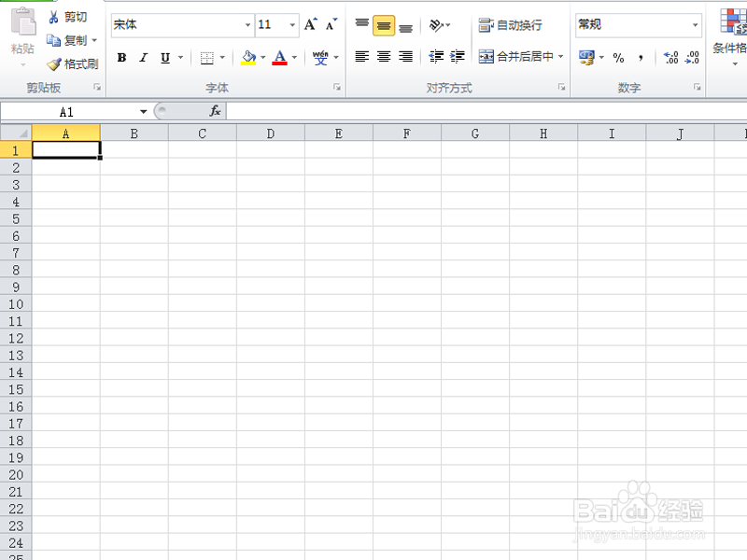Click into the formula bar

[x=486, y=111]
